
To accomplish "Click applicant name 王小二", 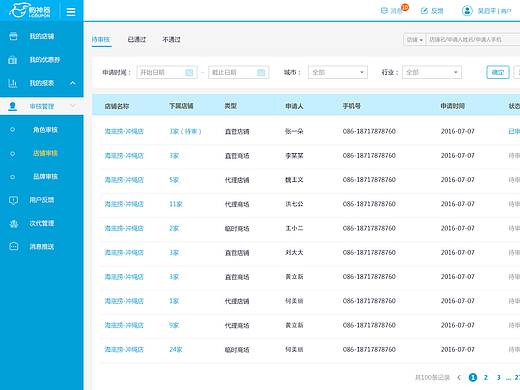I will (294, 228).
